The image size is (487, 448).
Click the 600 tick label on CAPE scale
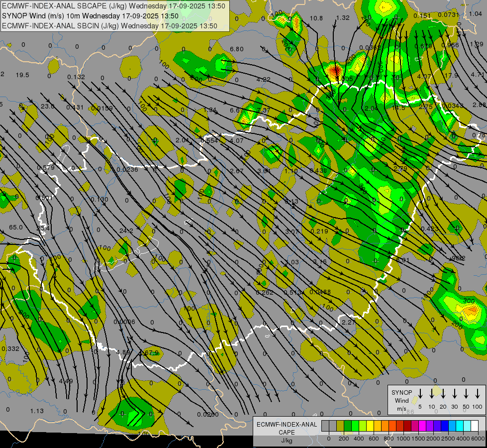tap(374, 439)
